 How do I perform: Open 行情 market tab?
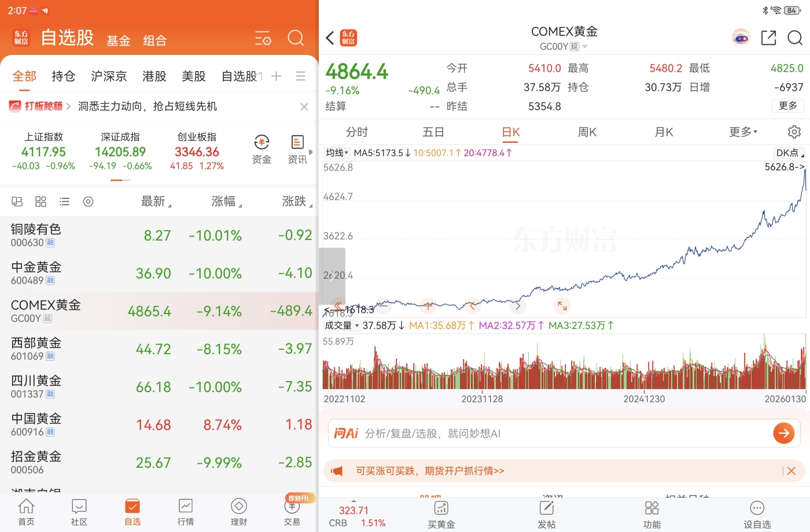186,512
